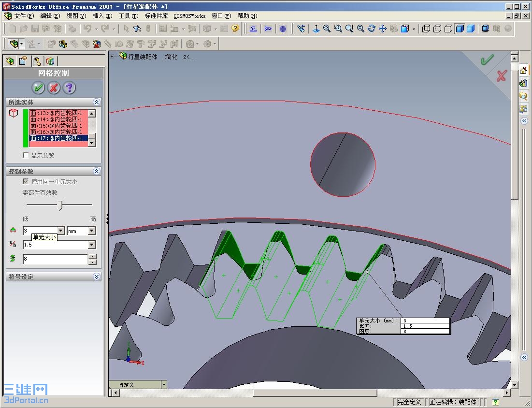Increase the layers value stepper up
The width and height of the screenshot is (532, 408).
click(x=92, y=256)
